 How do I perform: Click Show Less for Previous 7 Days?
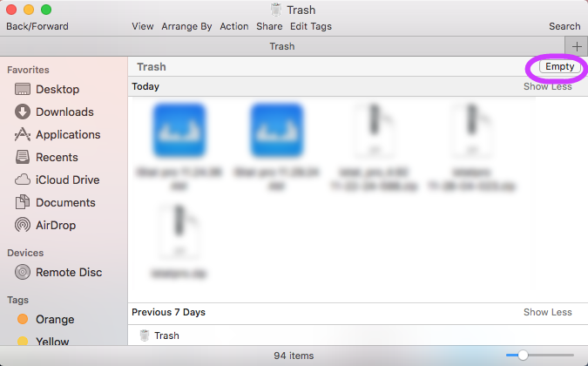[547, 312]
